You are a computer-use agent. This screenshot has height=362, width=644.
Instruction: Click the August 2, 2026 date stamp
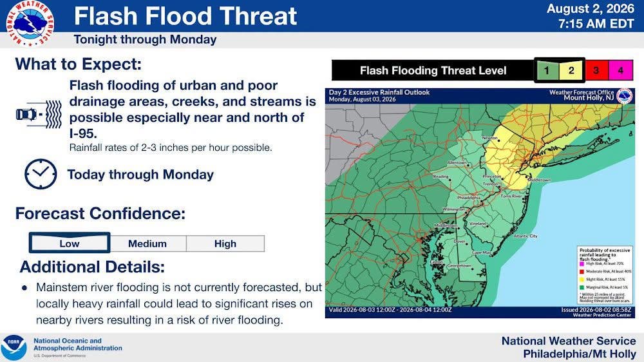pos(591,8)
